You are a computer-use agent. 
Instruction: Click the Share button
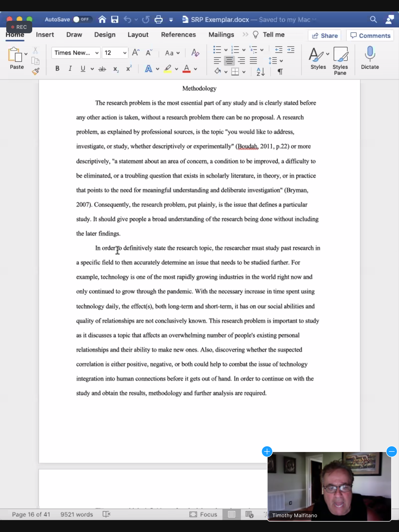[x=325, y=36]
